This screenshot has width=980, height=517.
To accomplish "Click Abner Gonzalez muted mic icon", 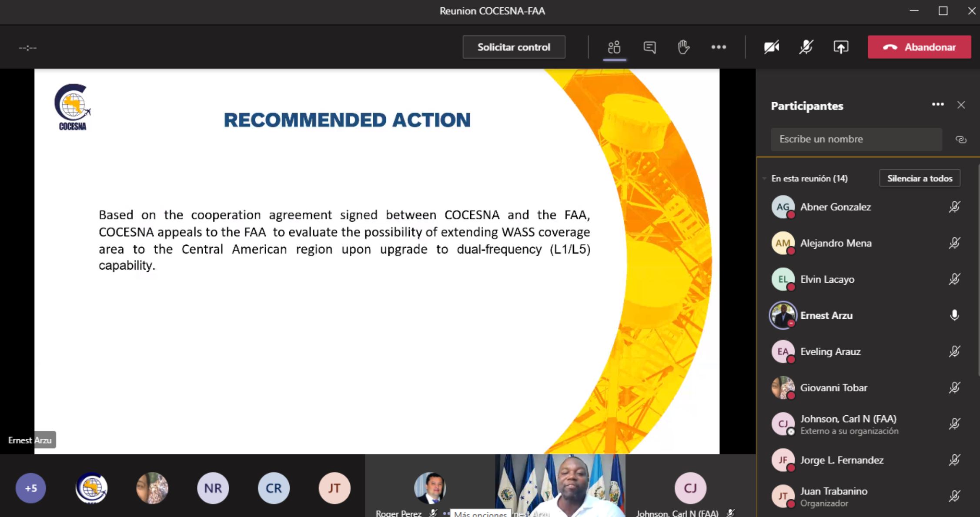I will (954, 207).
